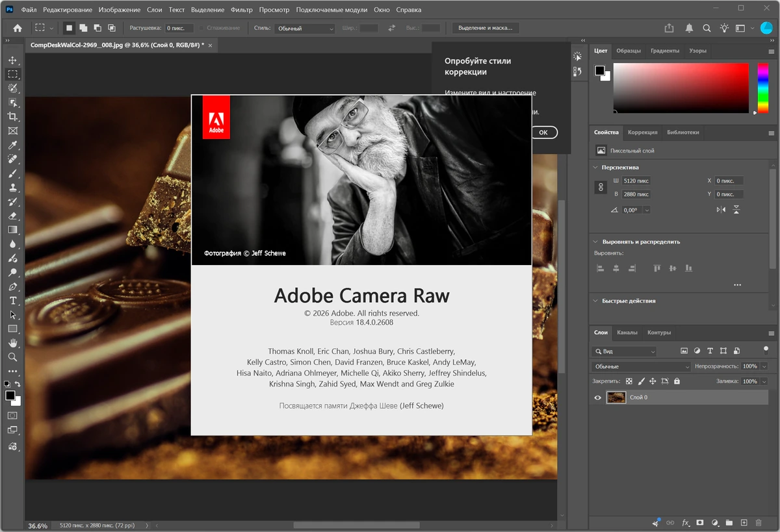Select the Hand tool
Viewport: 780px width, 532px height.
tap(12, 343)
